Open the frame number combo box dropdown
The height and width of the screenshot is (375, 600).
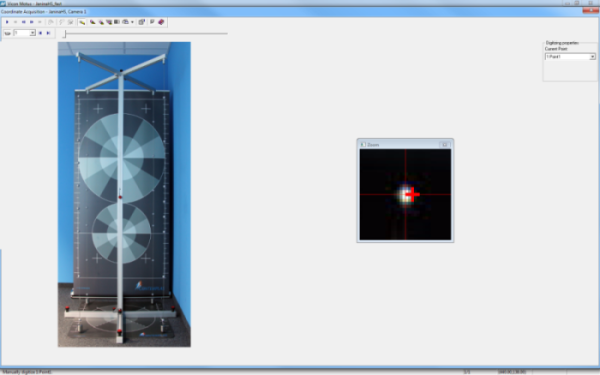(x=33, y=33)
